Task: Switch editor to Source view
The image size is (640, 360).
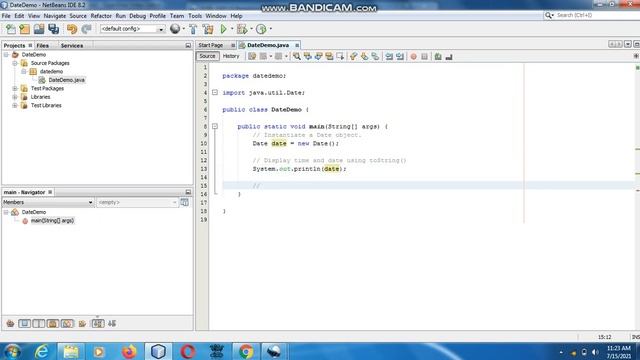Action: (207, 56)
